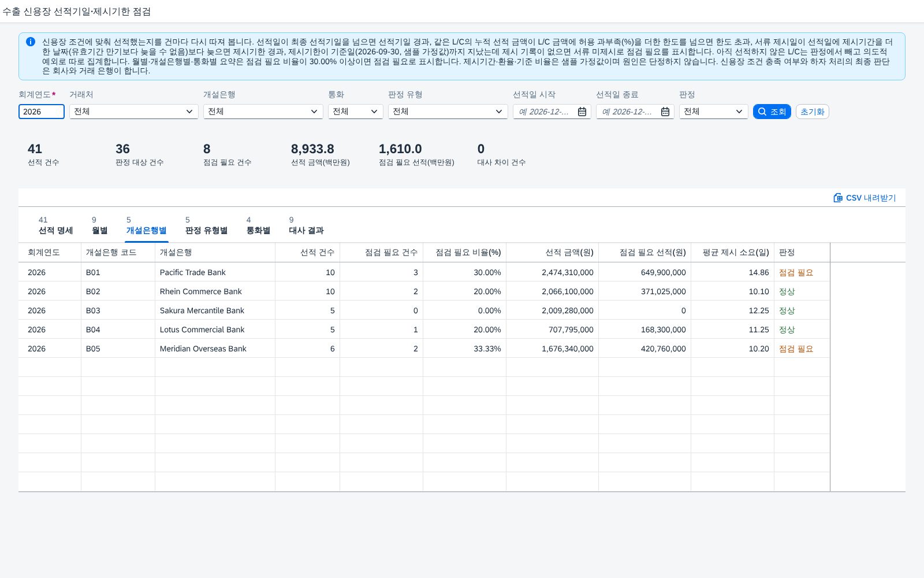Open the 판정 유형 dropdown
Image resolution: width=924 pixels, height=578 pixels.
coord(499,112)
